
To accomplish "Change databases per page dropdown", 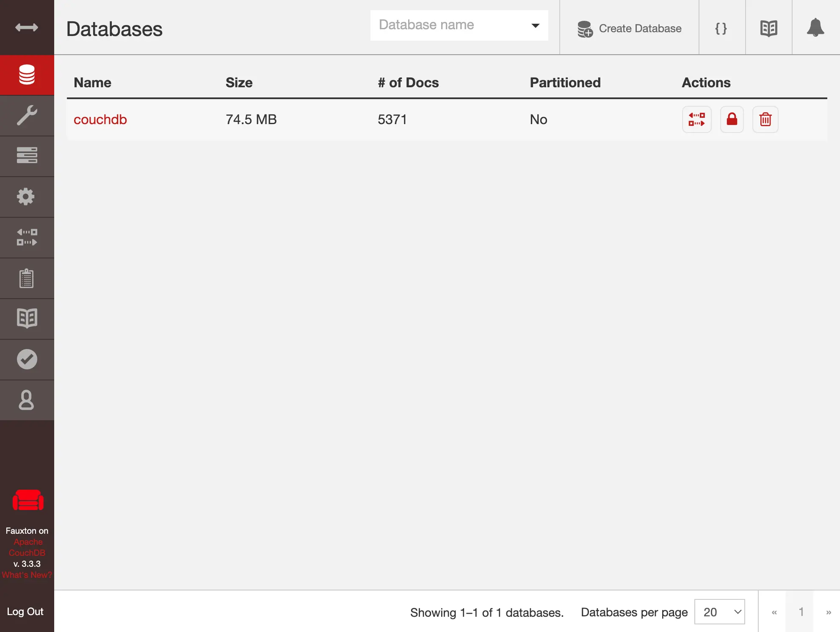I will [x=719, y=612].
